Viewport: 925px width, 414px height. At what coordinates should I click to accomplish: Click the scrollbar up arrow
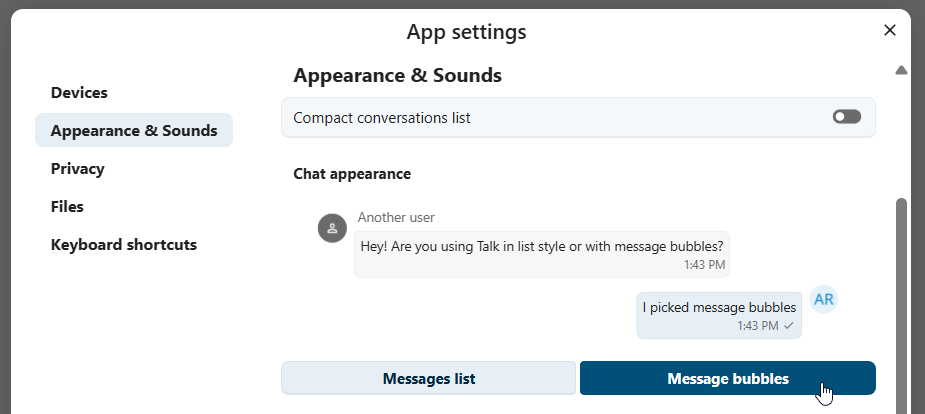click(901, 70)
